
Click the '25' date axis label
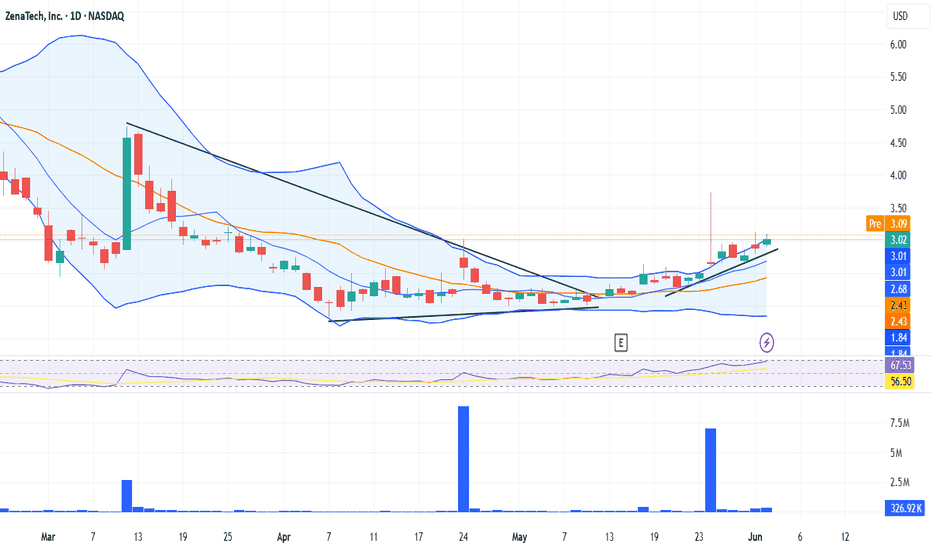click(228, 537)
